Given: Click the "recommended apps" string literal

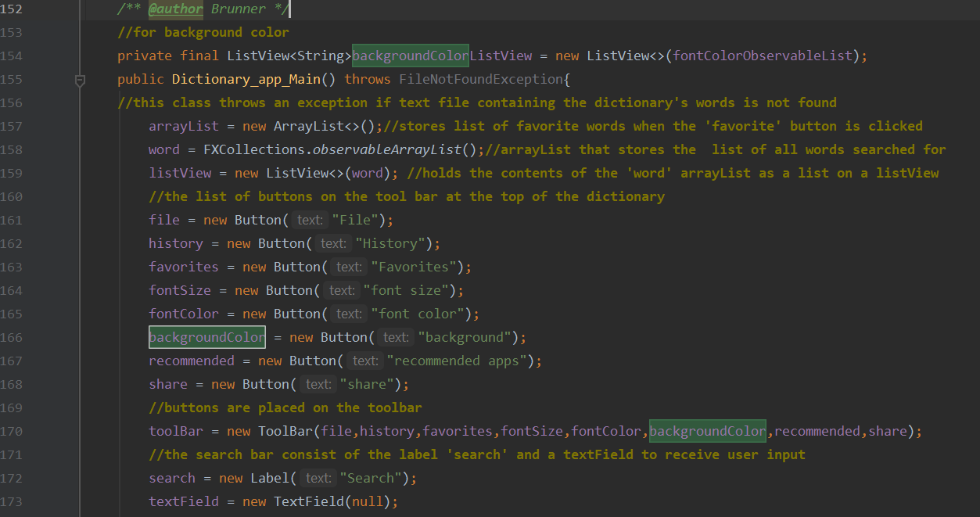Looking at the screenshot, I should (458, 361).
